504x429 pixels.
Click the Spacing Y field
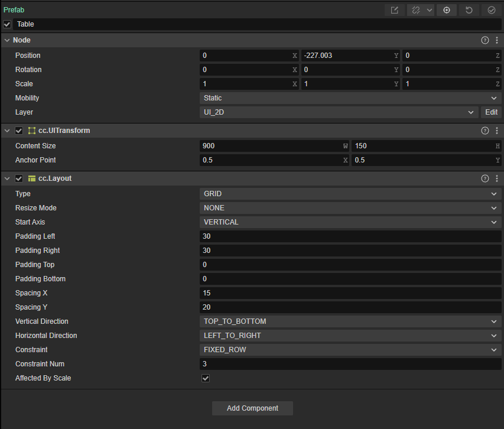point(350,307)
